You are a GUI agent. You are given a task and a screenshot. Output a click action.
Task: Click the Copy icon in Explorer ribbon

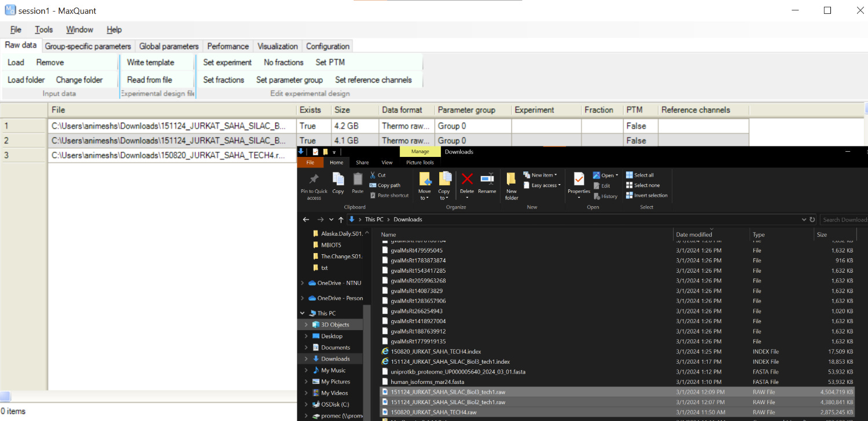pyautogui.click(x=339, y=179)
